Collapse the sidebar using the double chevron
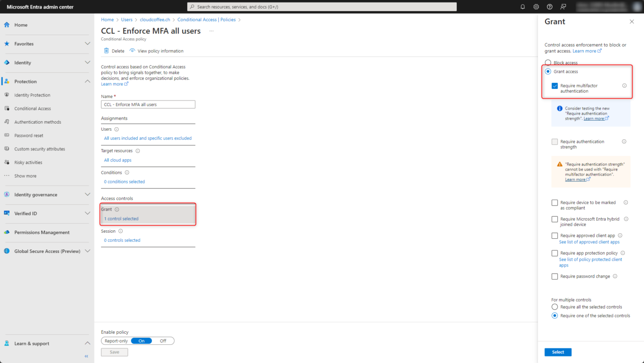The height and width of the screenshot is (363, 644). (86, 356)
